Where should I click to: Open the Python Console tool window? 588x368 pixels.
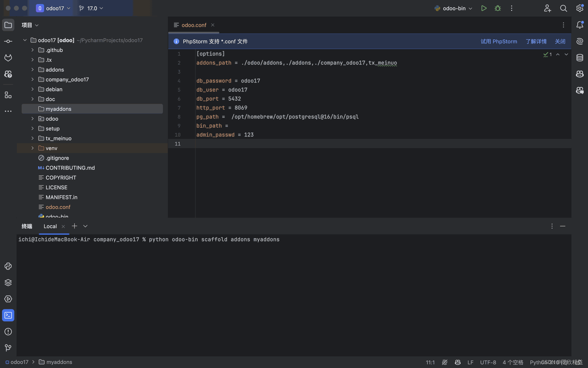click(x=8, y=266)
